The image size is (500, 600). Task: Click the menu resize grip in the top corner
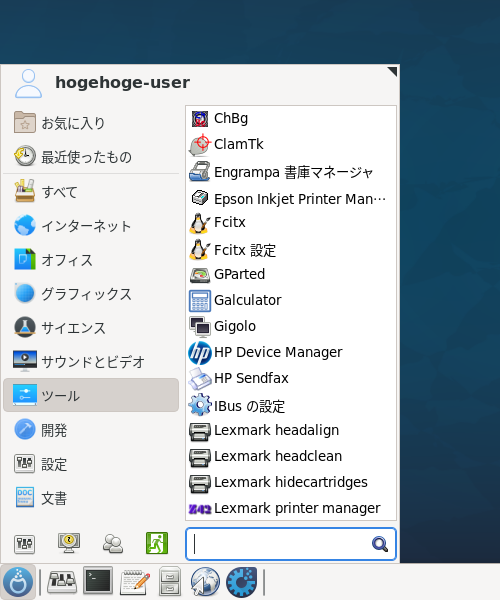(x=392, y=72)
